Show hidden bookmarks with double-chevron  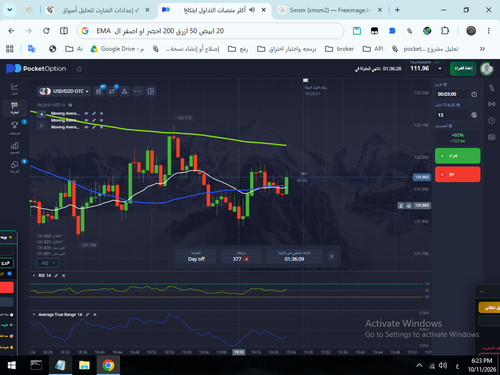point(482,49)
